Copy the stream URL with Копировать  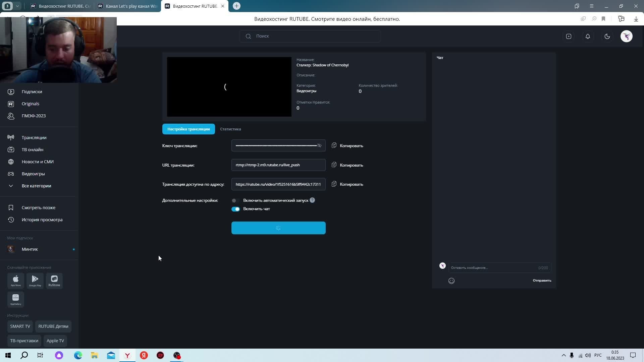(351, 165)
